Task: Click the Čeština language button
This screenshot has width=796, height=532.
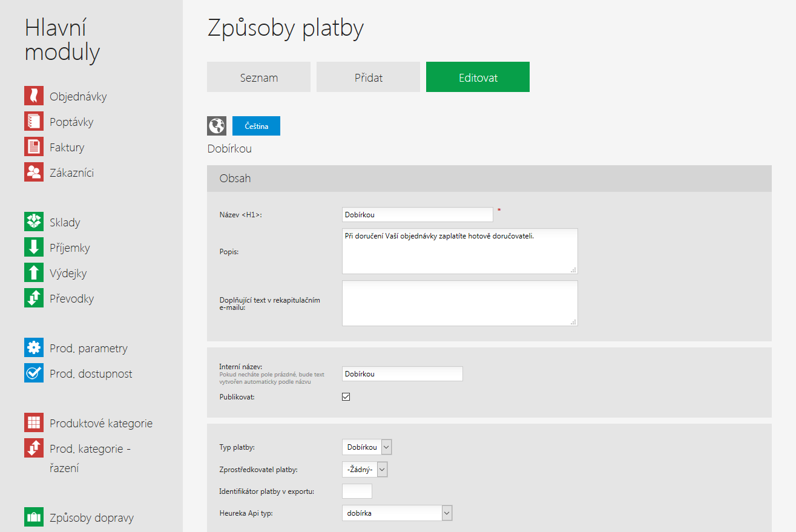Action: [x=256, y=126]
